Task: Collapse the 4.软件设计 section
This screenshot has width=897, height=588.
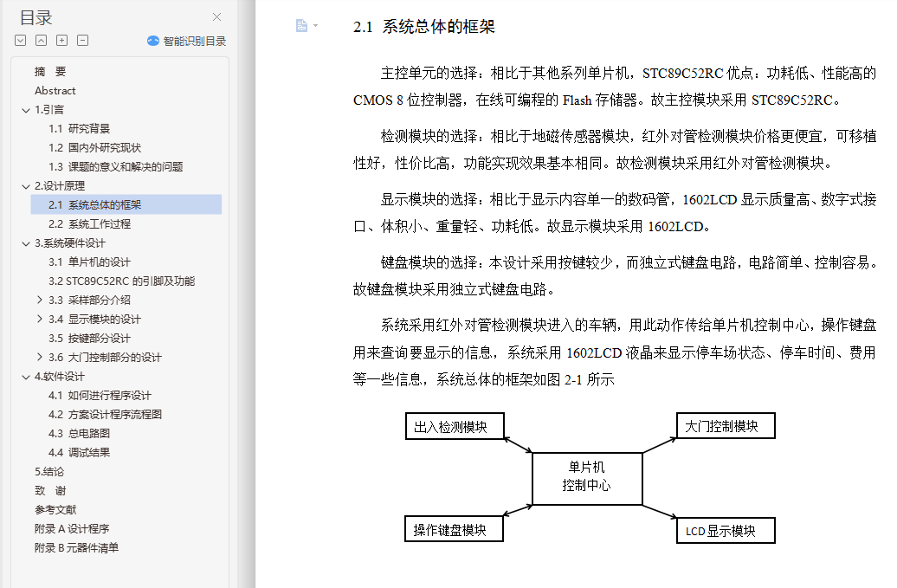Action: [x=26, y=377]
